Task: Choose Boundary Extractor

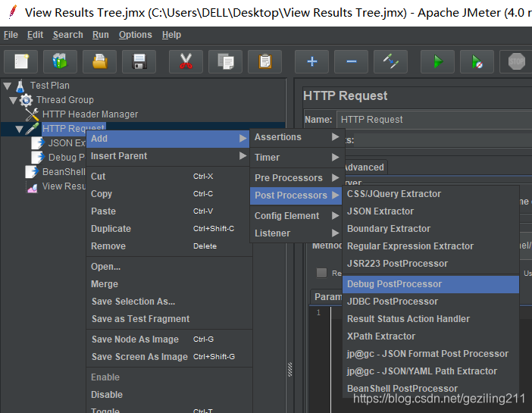Action: (431, 229)
